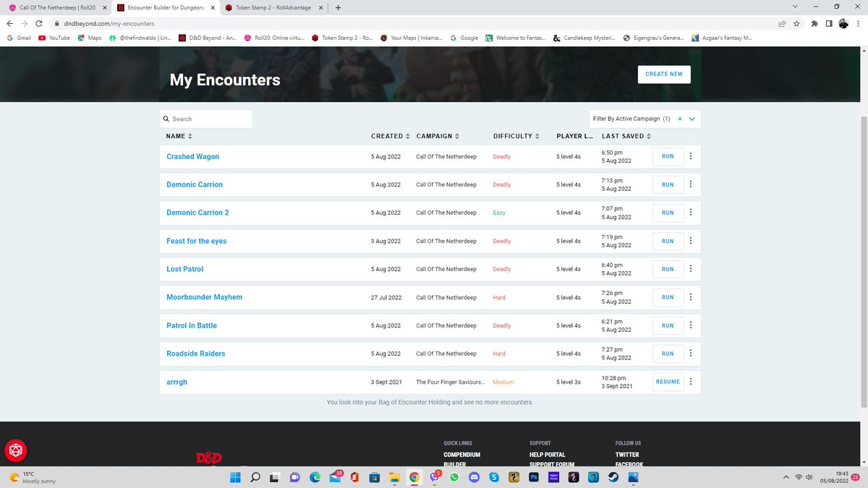Run the Demonic Carrion encounter
The image size is (868, 488).
668,184
